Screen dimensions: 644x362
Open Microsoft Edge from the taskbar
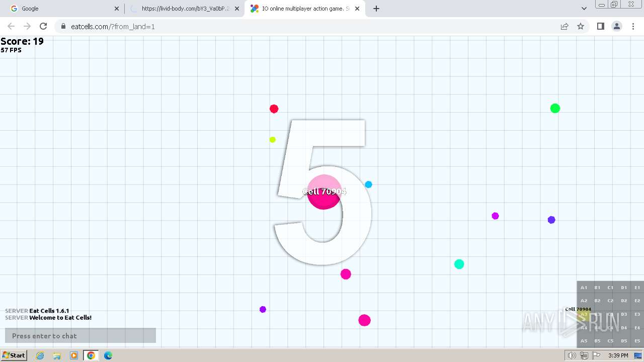tap(108, 355)
